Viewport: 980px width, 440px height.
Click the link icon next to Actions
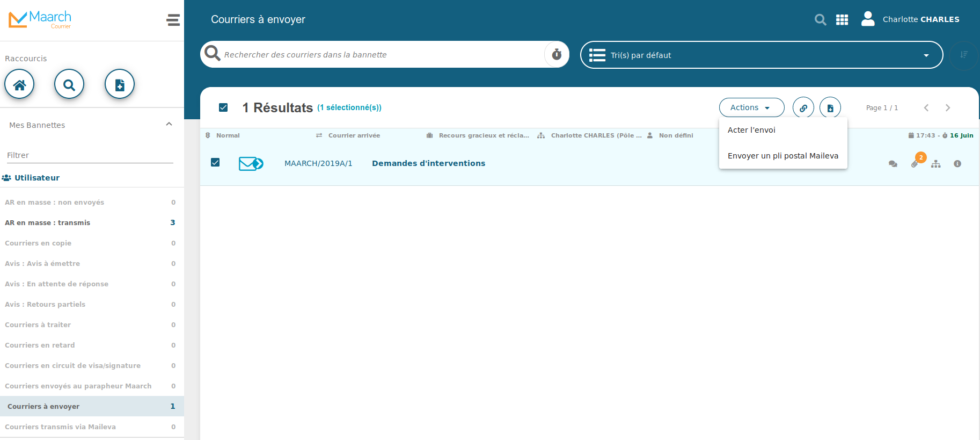(x=803, y=108)
